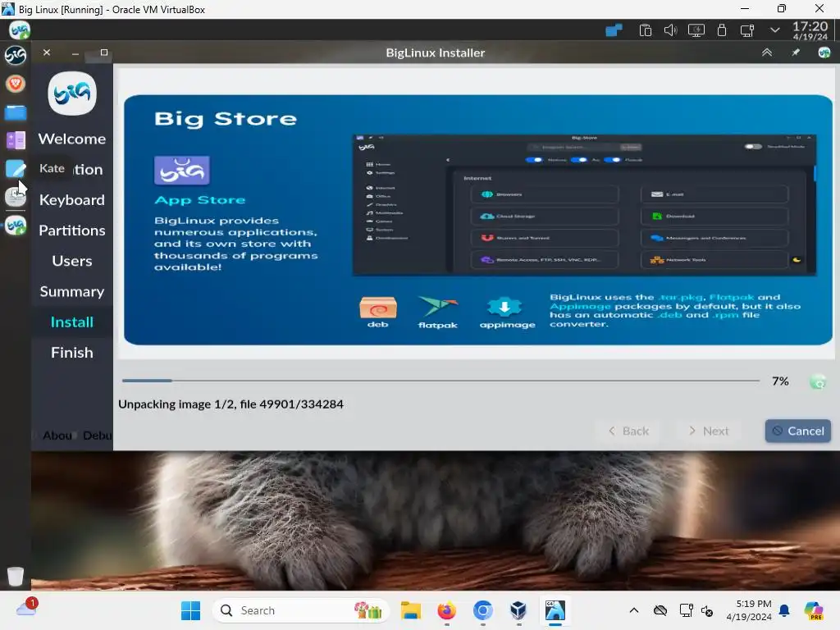840x630 pixels.
Task: Select the Install step
Action: tap(72, 322)
